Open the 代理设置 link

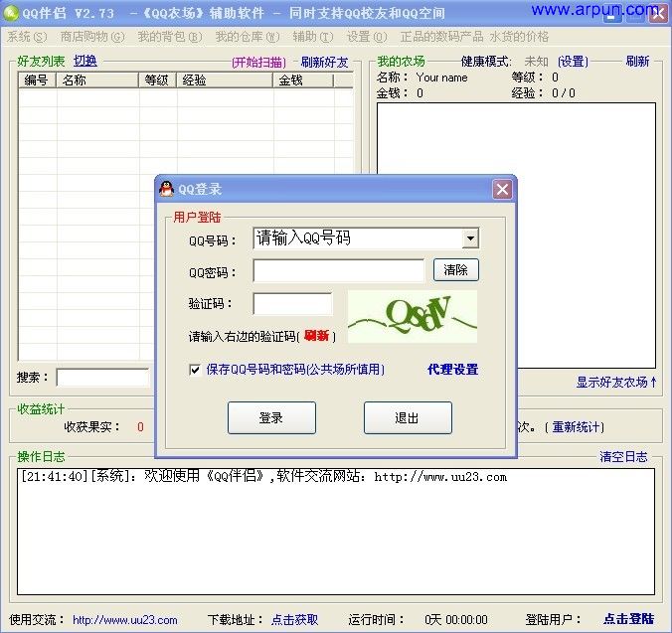452,370
